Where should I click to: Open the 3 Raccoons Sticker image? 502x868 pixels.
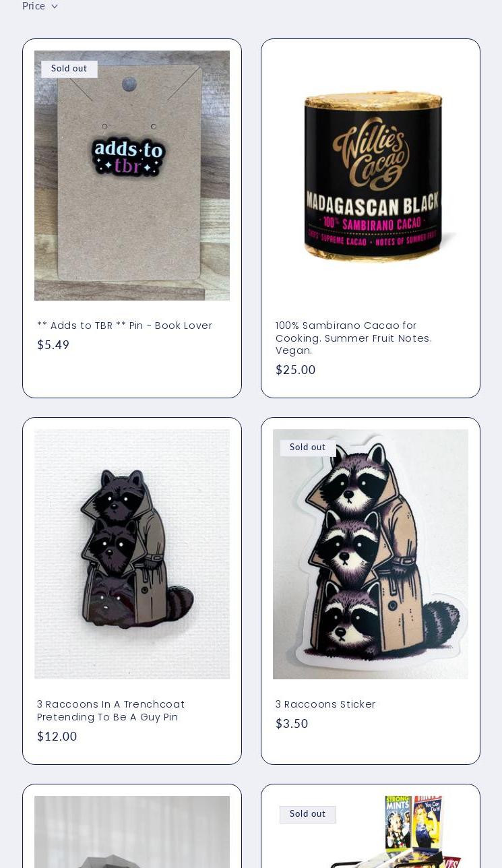tap(371, 554)
